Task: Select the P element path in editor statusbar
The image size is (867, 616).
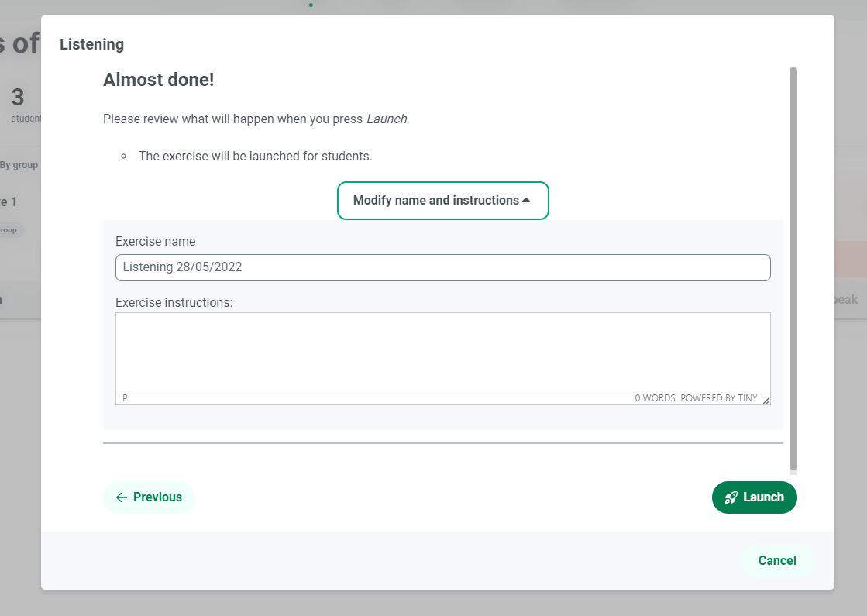Action: point(125,398)
